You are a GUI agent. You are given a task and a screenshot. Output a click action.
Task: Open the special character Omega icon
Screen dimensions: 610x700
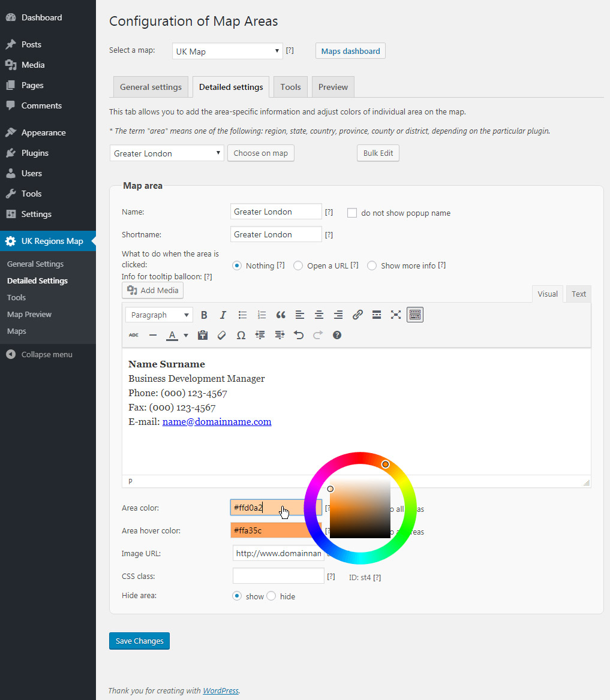coord(241,335)
